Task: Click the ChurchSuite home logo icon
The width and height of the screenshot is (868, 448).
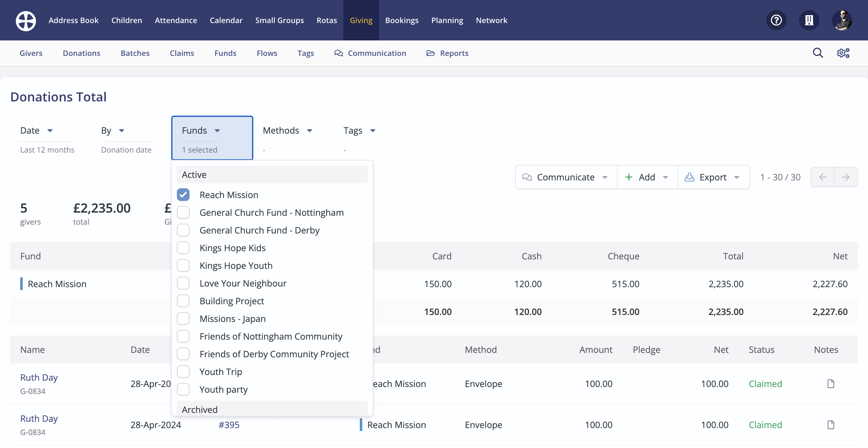Action: (x=26, y=20)
